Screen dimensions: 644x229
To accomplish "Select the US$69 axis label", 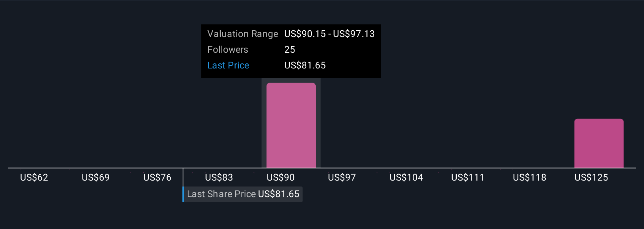I will click(x=96, y=177).
